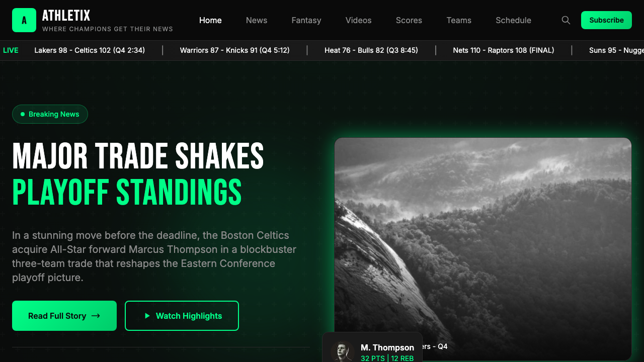Viewport: 644px width, 362px height.
Task: Open the Warriors 87 - Knicks 91 ticker score
Action: pos(234,50)
